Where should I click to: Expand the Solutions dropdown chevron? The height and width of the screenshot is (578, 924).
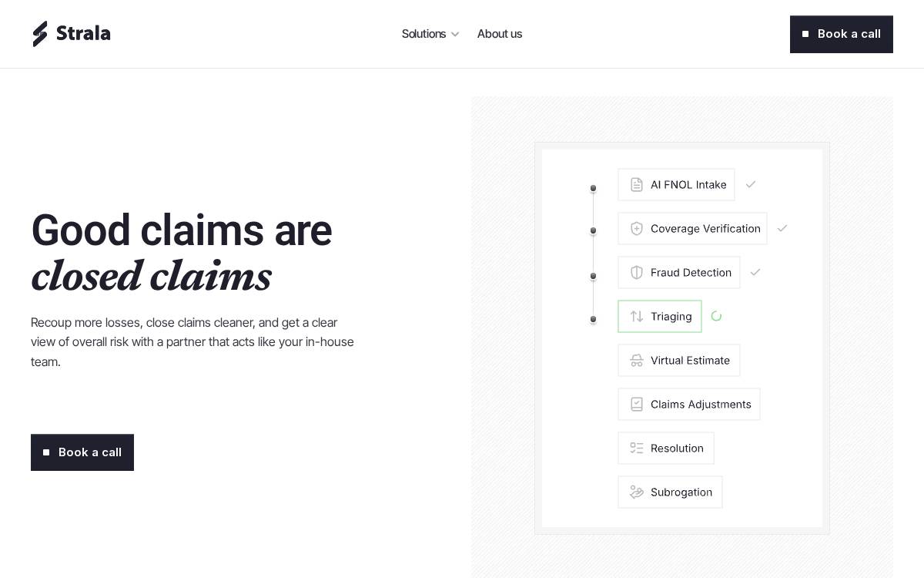click(x=455, y=35)
